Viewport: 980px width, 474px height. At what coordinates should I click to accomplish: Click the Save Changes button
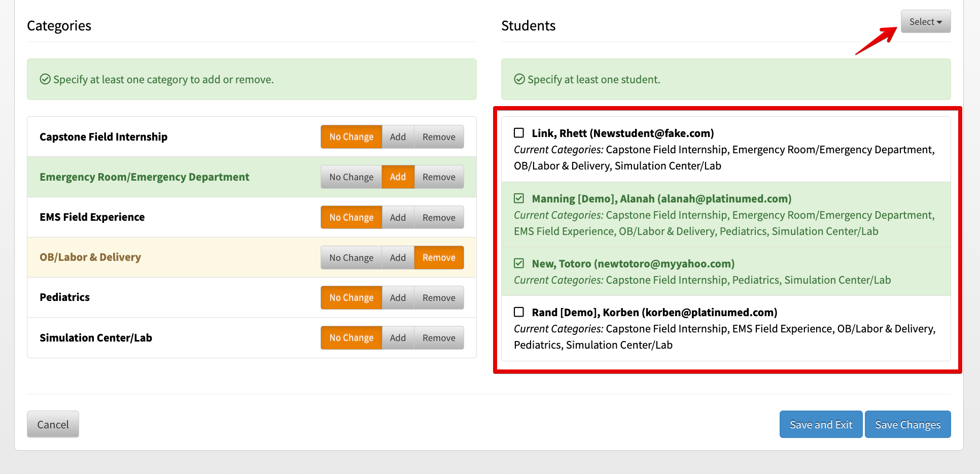[907, 424]
